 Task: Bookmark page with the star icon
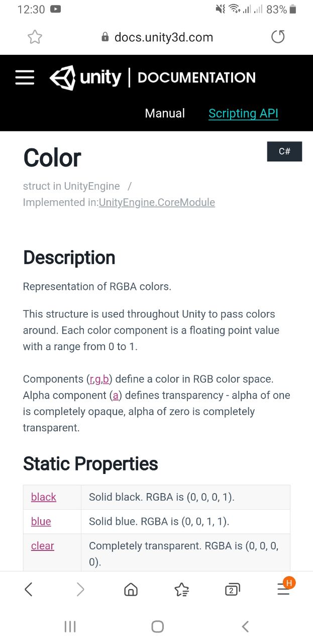coord(35,37)
